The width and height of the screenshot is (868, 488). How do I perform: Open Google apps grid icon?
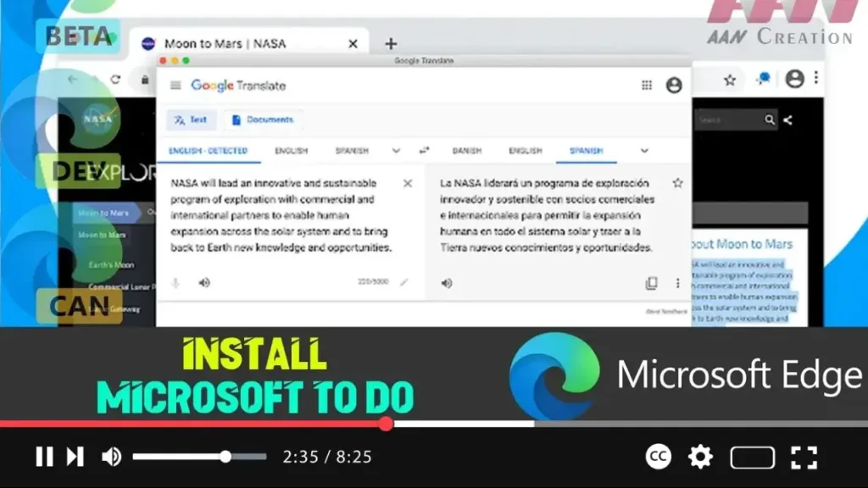647,86
